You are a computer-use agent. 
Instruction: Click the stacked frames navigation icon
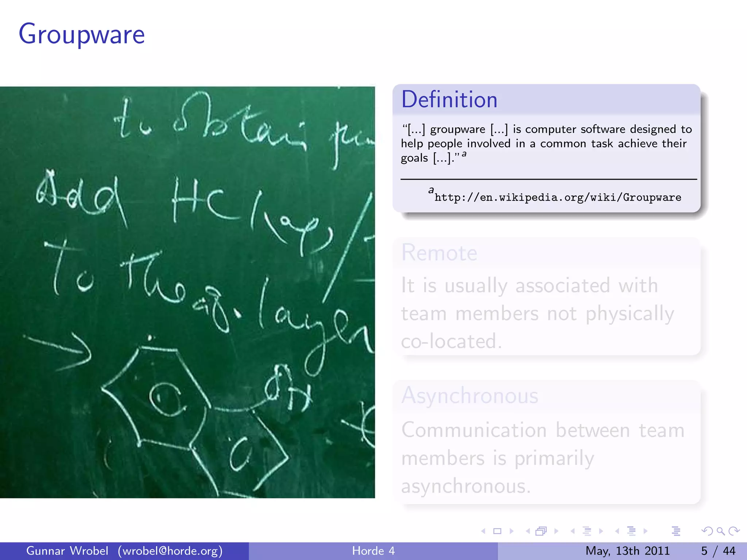(541, 531)
